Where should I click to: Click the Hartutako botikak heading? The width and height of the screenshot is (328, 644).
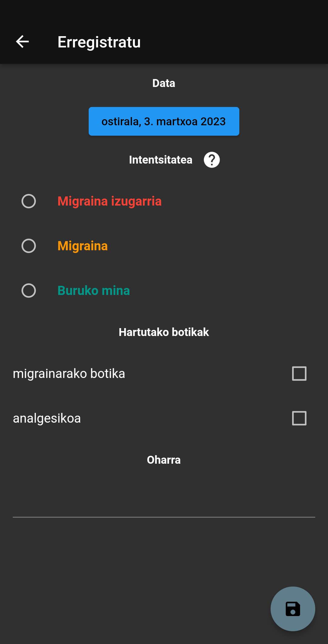(x=164, y=332)
